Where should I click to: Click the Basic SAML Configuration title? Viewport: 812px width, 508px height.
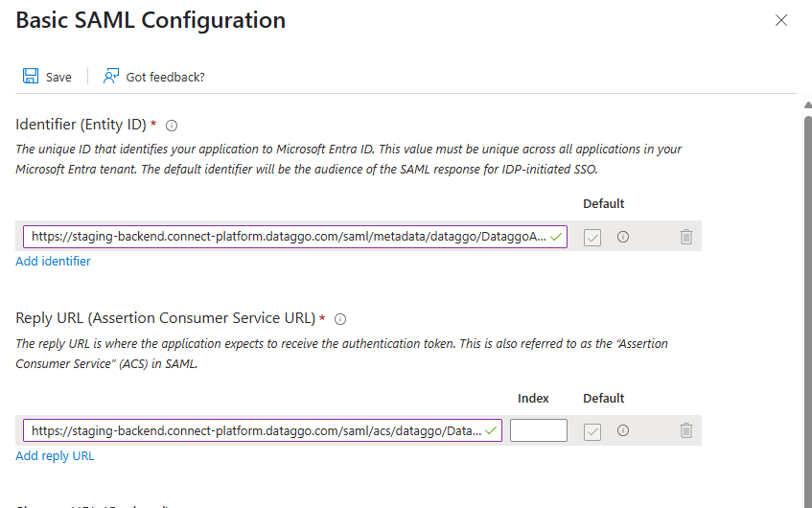[x=151, y=20]
